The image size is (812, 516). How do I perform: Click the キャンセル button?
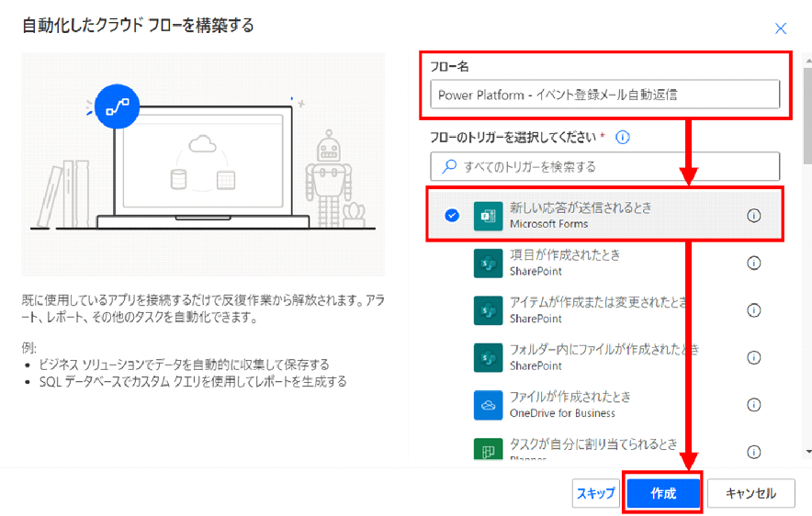pyautogui.click(x=750, y=493)
